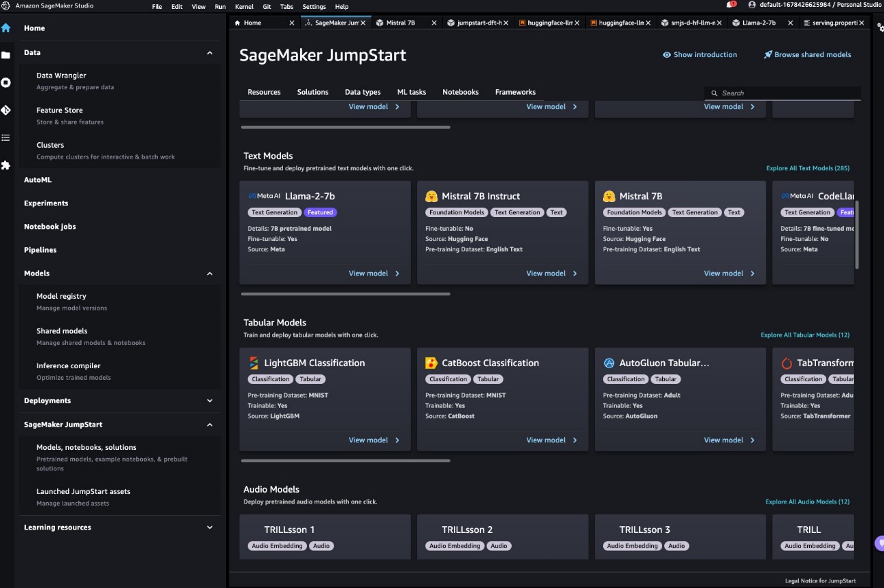Open the running terminals and kernels icon
The height and width of the screenshot is (588, 884).
5,82
